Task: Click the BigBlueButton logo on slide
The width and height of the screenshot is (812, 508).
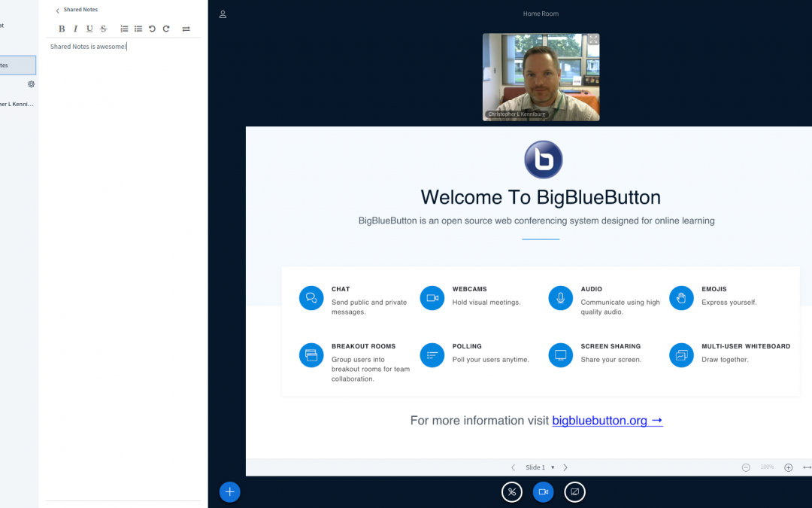Action: point(544,160)
